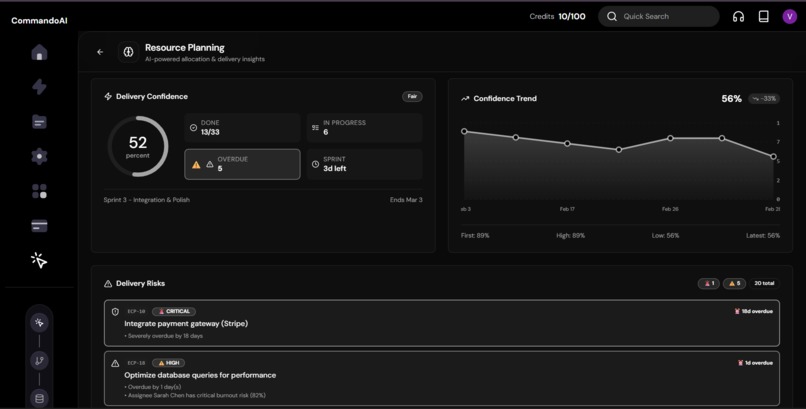
Task: Click the magnifier icon in Quick Search
Action: (x=612, y=16)
